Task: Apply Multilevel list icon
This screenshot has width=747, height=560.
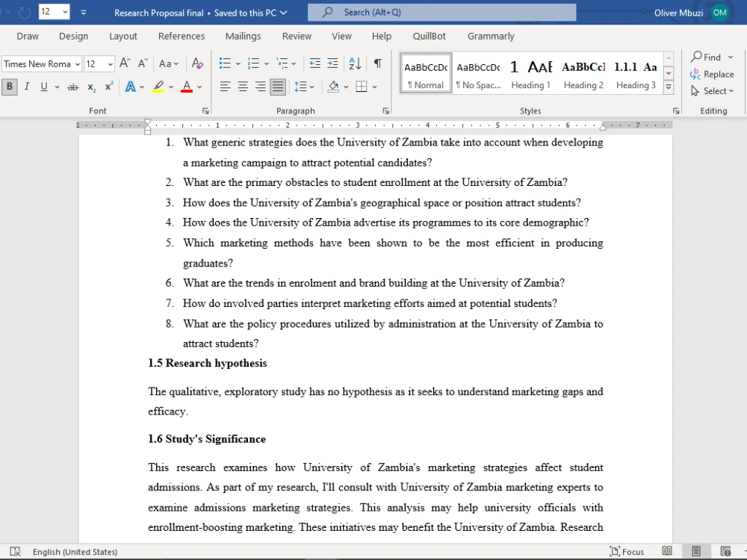Action: pyautogui.click(x=282, y=63)
